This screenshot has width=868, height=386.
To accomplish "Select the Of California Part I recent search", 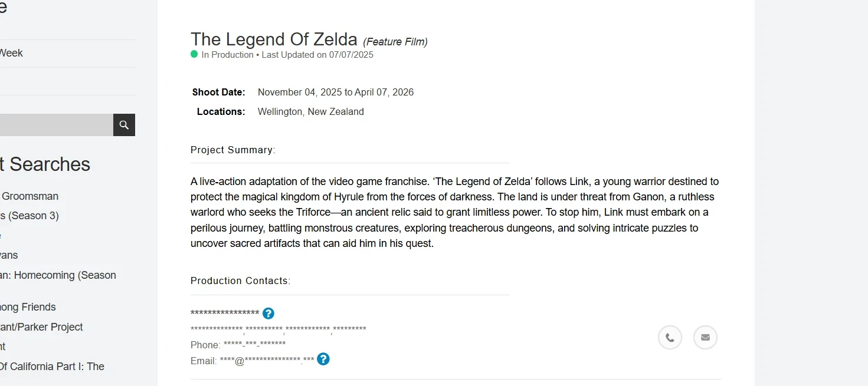I will pyautogui.click(x=52, y=367).
